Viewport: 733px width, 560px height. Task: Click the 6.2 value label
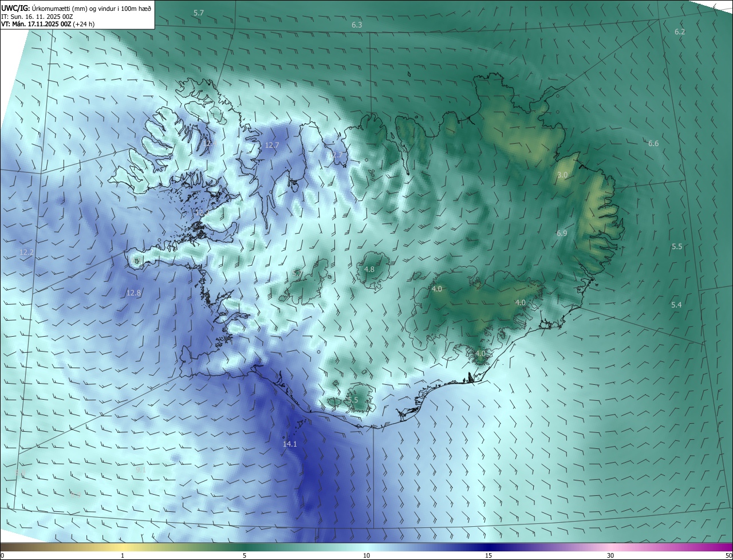[680, 32]
